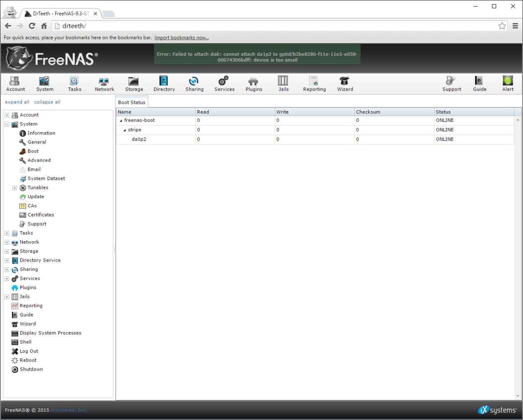Viewport: 523px width, 420px height.
Task: Click the iXsystems logo in the footer
Action: point(497,410)
